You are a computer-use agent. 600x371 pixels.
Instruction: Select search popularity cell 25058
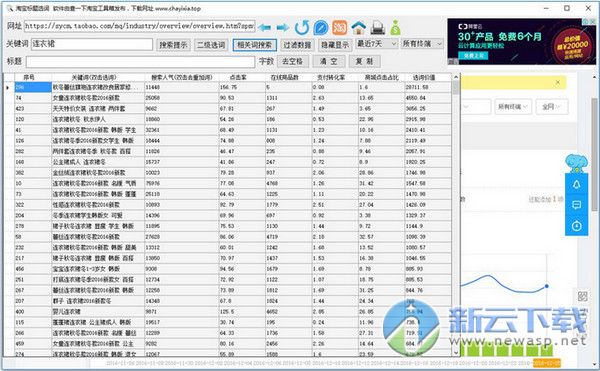point(181,98)
